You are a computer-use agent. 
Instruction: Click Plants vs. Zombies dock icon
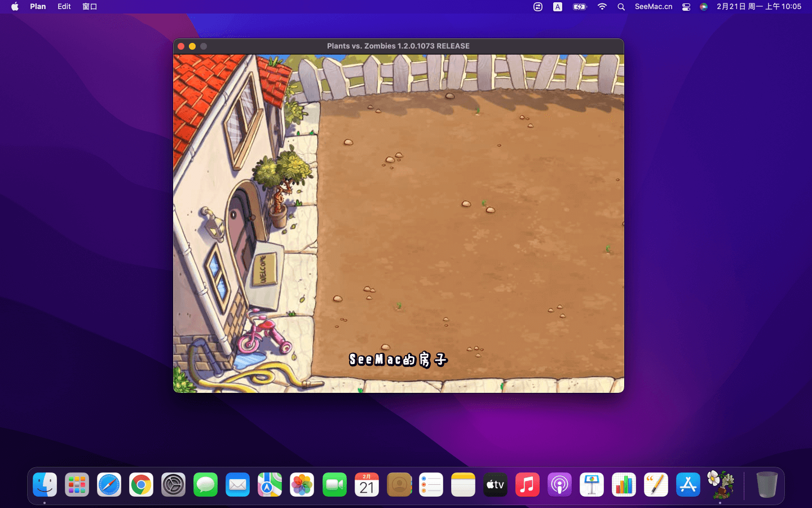(720, 485)
